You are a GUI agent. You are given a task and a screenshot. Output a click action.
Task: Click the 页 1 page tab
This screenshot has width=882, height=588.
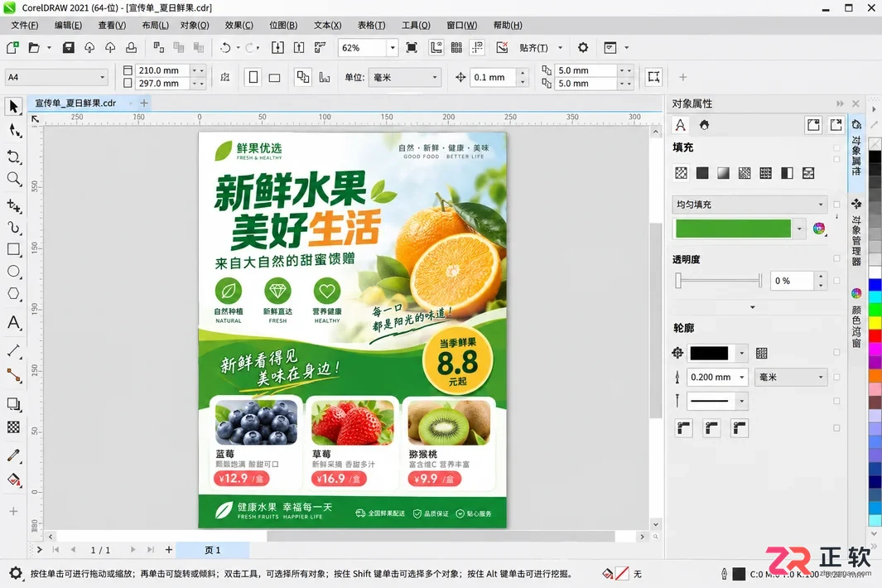coord(213,550)
